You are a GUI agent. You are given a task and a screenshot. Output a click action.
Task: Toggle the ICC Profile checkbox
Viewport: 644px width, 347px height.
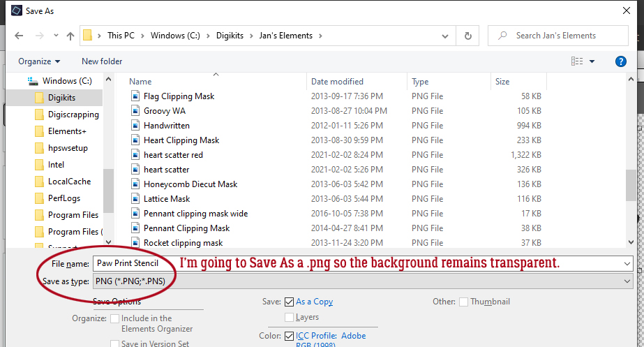point(289,337)
